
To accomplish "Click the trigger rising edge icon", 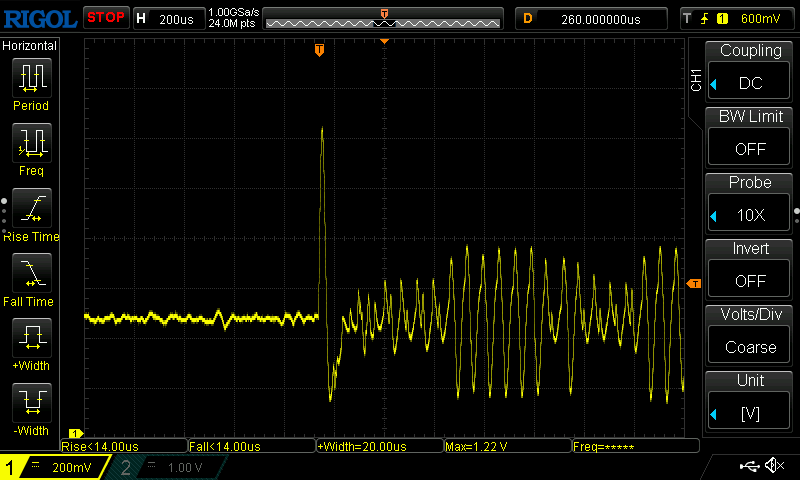I will [x=705, y=19].
